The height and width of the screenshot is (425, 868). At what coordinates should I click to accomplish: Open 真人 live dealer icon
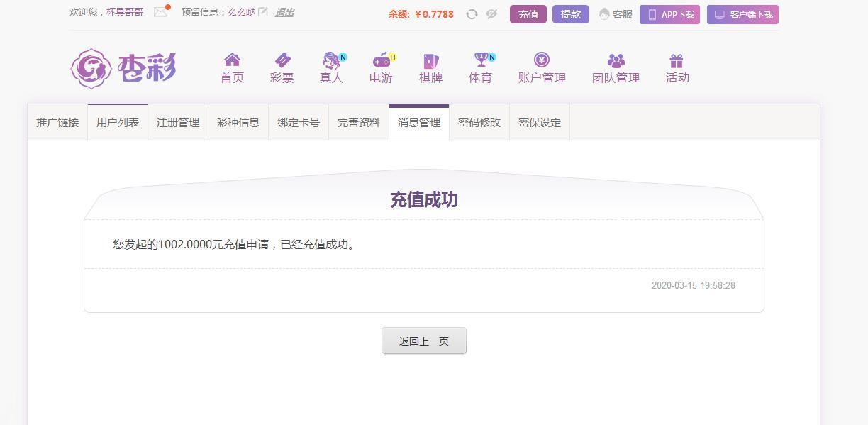coord(332,60)
